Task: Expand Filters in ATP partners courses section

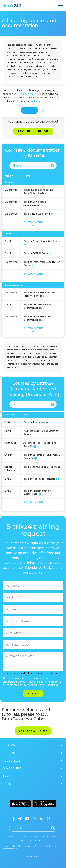Action: coord(33,404)
